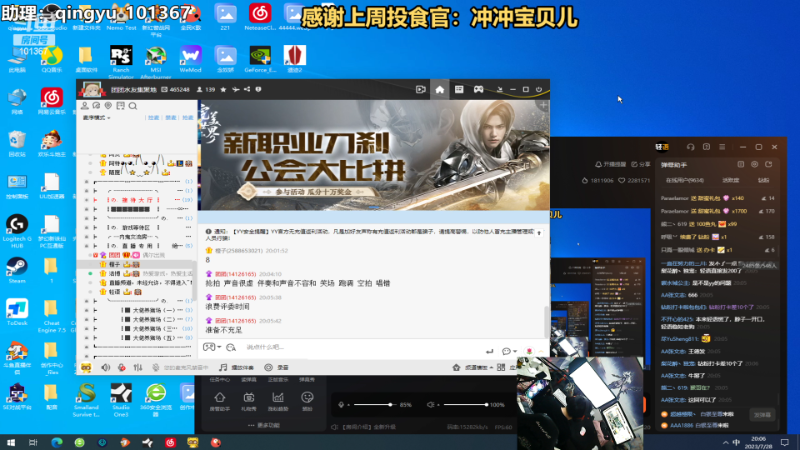Click the grid apps icon in YY bottom bar
The image size is (800, 450).
pos(501,367)
